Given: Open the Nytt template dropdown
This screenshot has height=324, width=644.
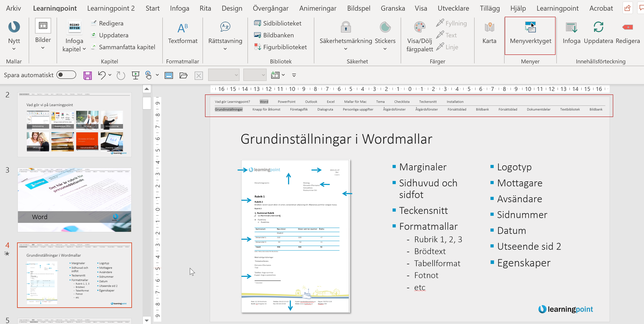Looking at the screenshot, I should pos(14,49).
